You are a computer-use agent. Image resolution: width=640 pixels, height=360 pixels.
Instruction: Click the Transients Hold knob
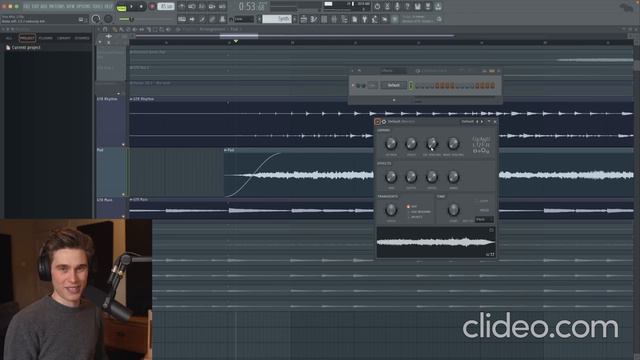tap(391, 210)
